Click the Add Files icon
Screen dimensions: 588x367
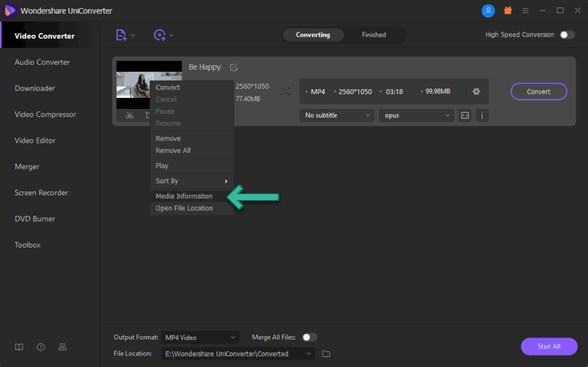(121, 35)
